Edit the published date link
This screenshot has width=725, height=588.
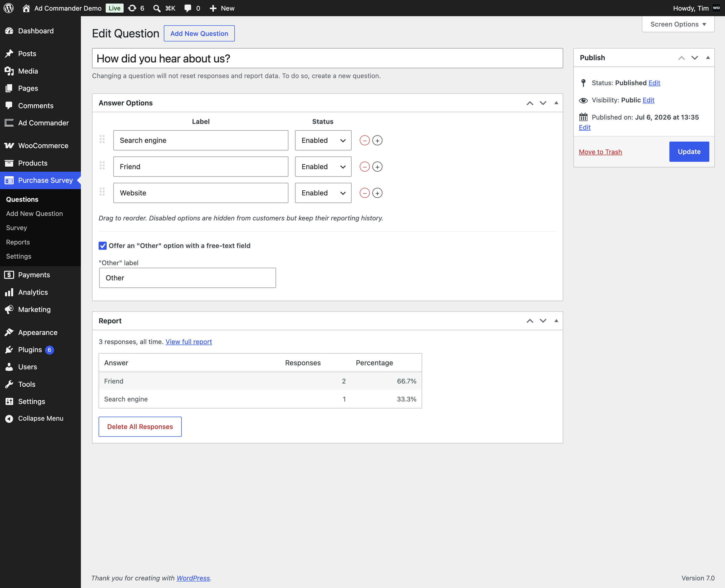[x=585, y=127]
